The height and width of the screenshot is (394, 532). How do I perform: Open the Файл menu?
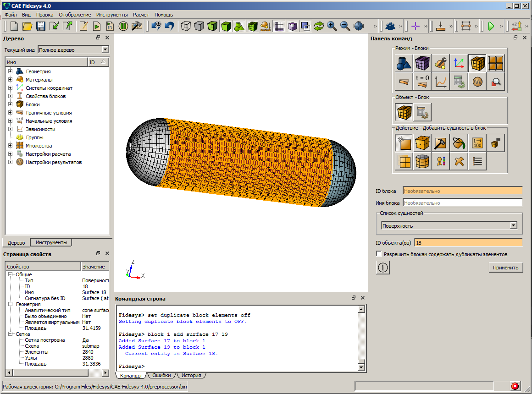[x=11, y=15]
